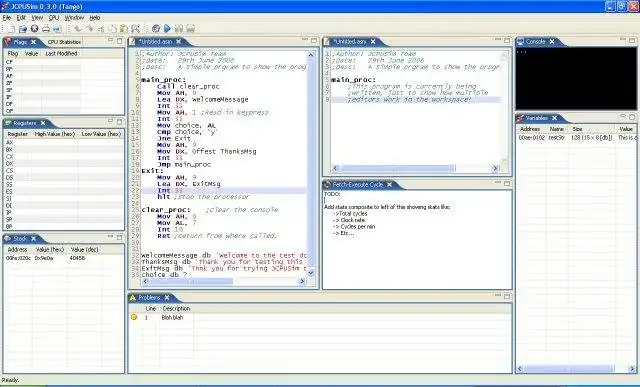The width and height of the screenshot is (640, 387).
Task: Click the dark round toolbar icon
Action: pyautogui.click(x=34, y=29)
